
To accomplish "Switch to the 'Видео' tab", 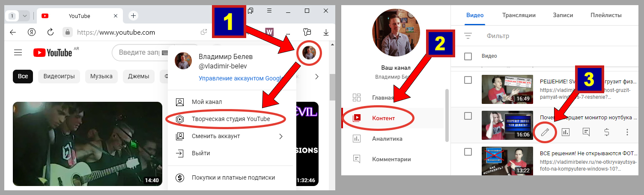I will pyautogui.click(x=475, y=15).
